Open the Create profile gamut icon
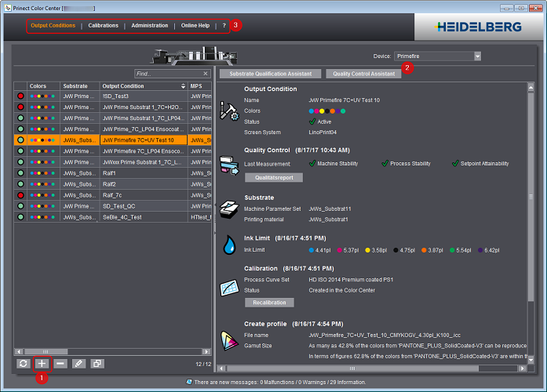Screen dimensions: 547x392 229,340
